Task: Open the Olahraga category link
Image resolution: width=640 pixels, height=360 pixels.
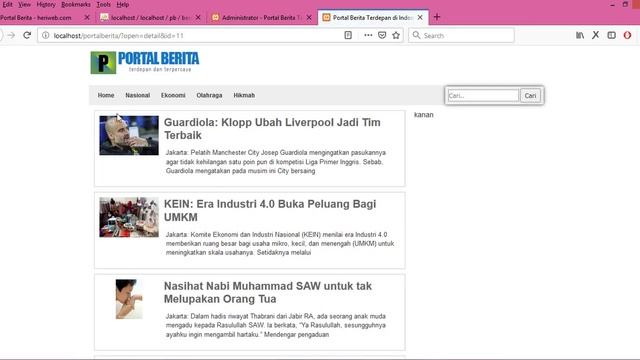Action: 209,95
